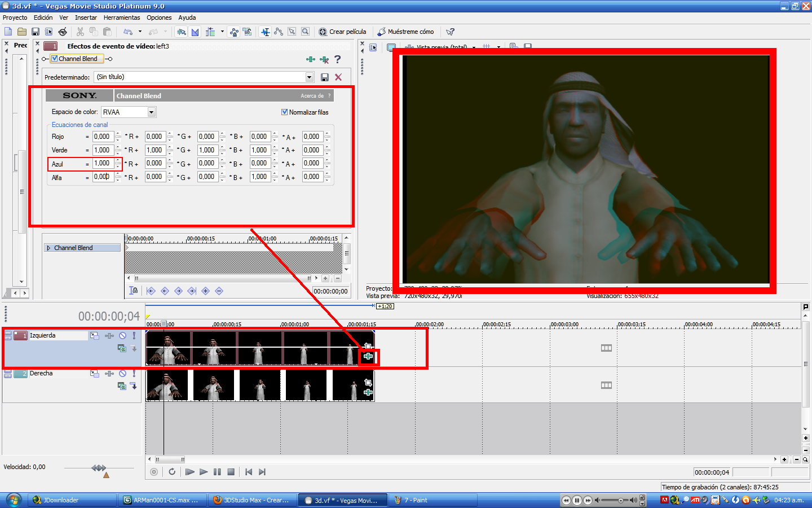The width and height of the screenshot is (812, 508).
Task: Toggle enable snapping in the toolbar
Action: [x=181, y=32]
